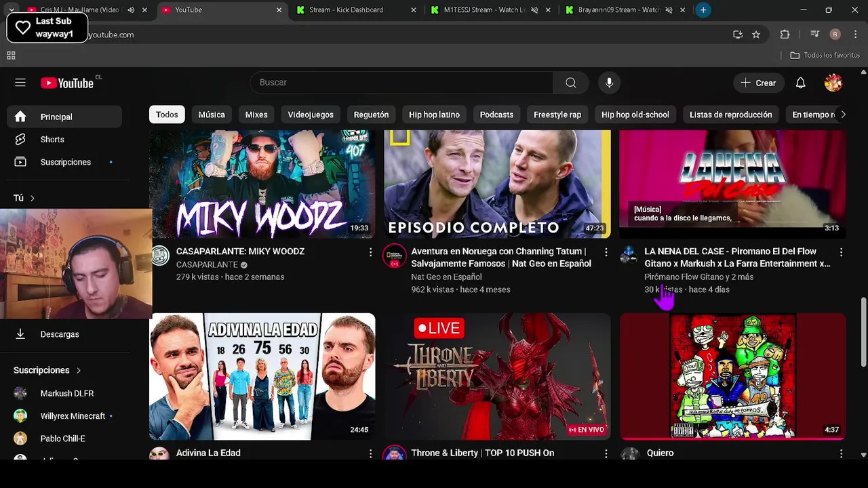Open Descargas in the sidebar

point(65,334)
